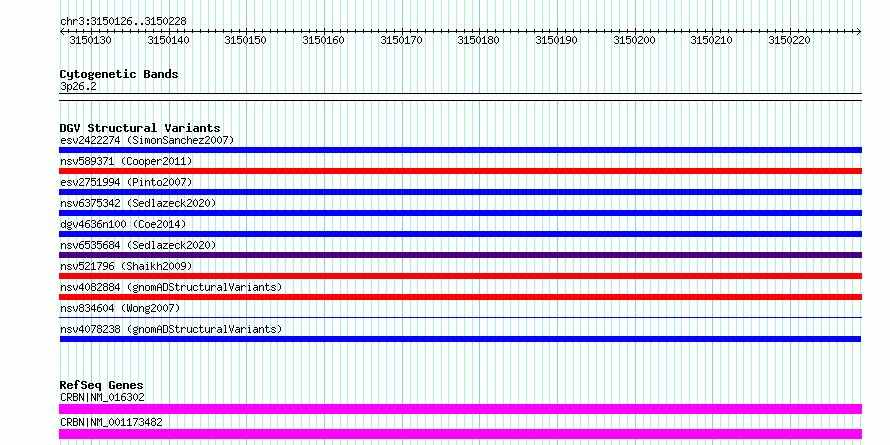Image resolution: width=890 pixels, height=445 pixels.
Task: Open variant nsv4082884 (gnomADStructuralVariants) label
Action: 171,287
